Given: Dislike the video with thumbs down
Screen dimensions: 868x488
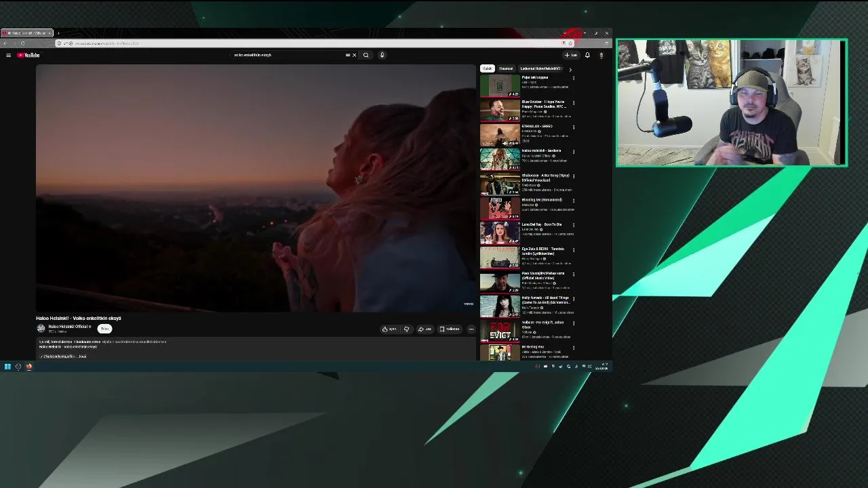Looking at the screenshot, I should pos(406,329).
